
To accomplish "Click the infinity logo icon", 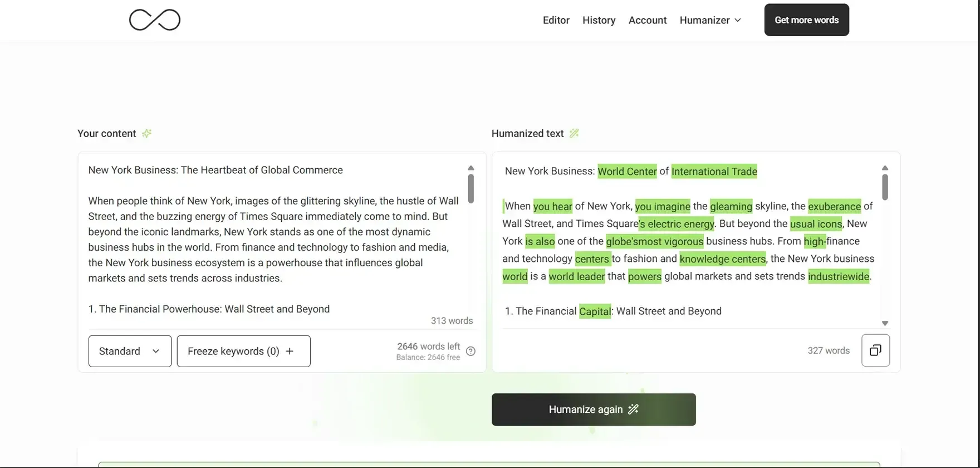I will click(155, 20).
